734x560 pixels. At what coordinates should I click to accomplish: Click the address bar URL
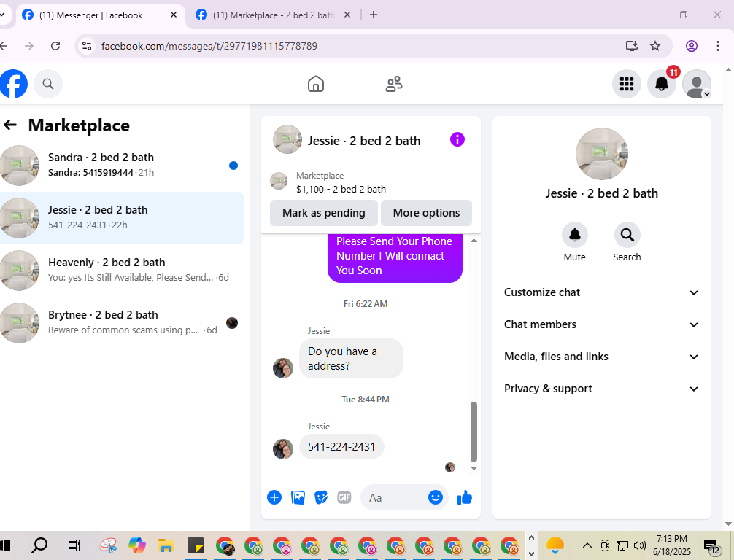(x=209, y=46)
